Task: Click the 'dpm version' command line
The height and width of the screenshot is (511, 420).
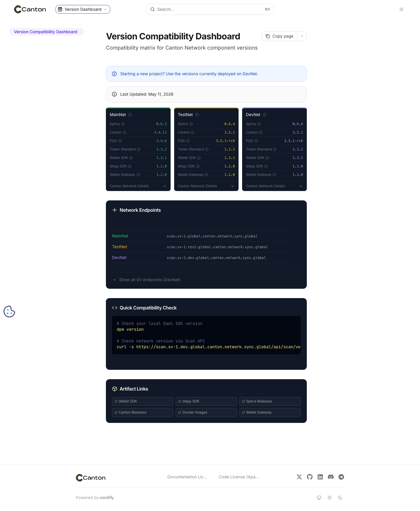Action: coord(130,329)
